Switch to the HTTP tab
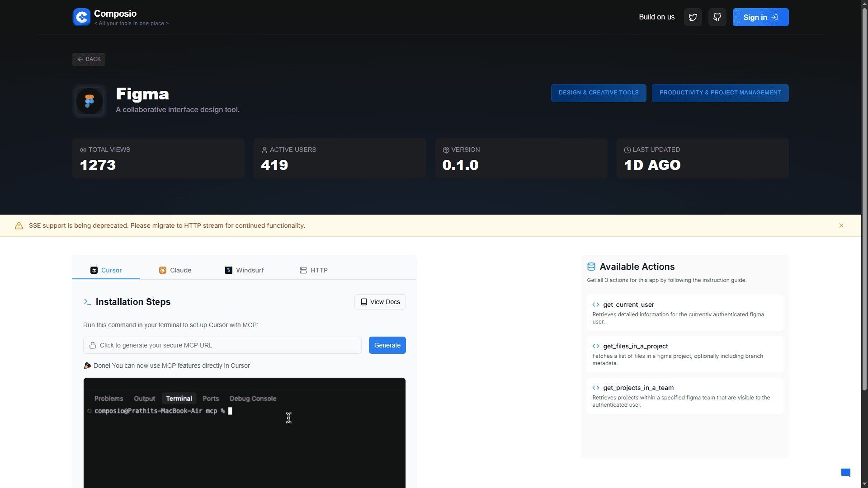 point(313,270)
